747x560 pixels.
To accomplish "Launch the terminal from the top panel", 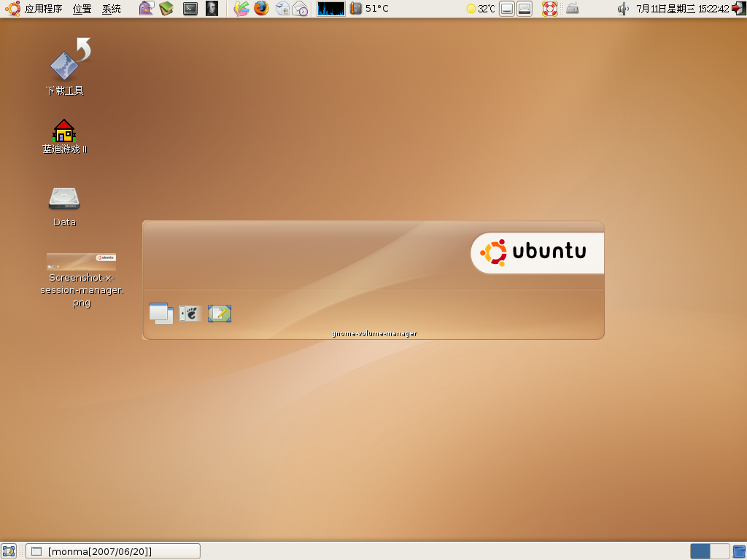I will pos(190,9).
